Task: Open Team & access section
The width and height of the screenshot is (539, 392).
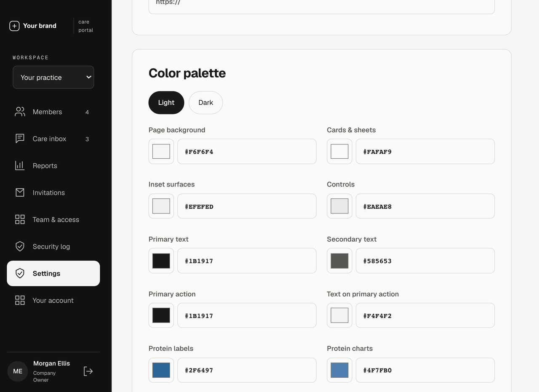Action: click(53, 219)
